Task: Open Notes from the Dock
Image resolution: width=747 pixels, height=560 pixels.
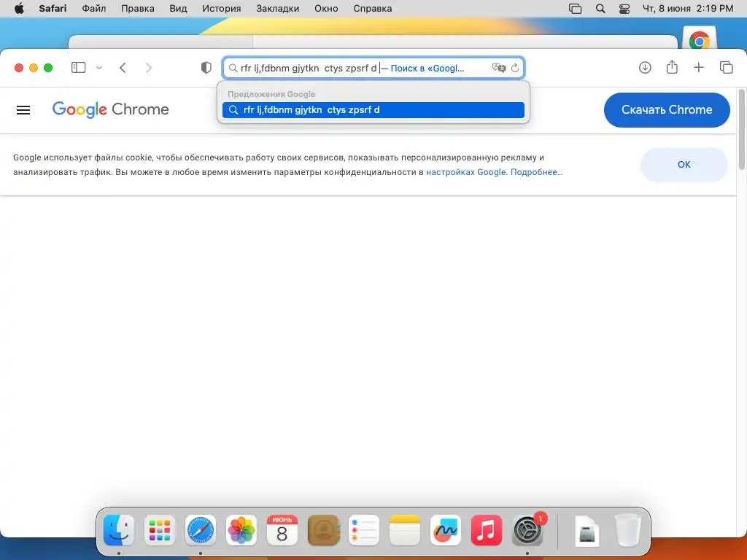Action: [x=405, y=530]
